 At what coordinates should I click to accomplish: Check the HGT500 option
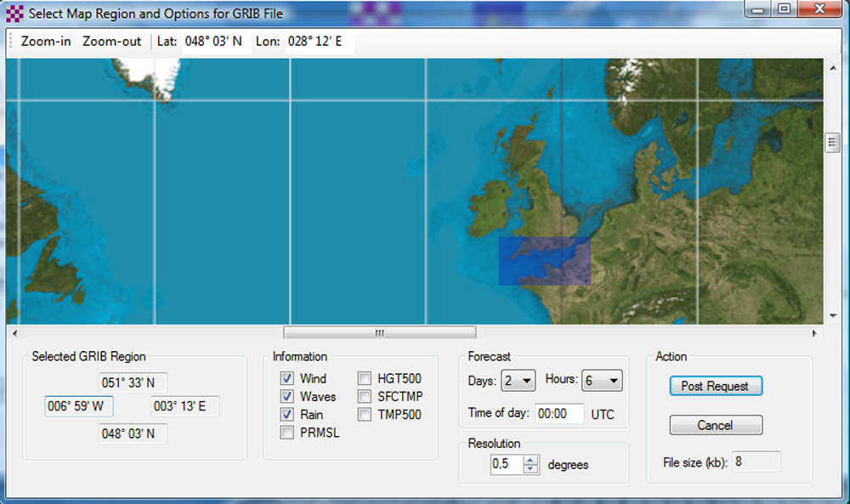click(x=365, y=378)
